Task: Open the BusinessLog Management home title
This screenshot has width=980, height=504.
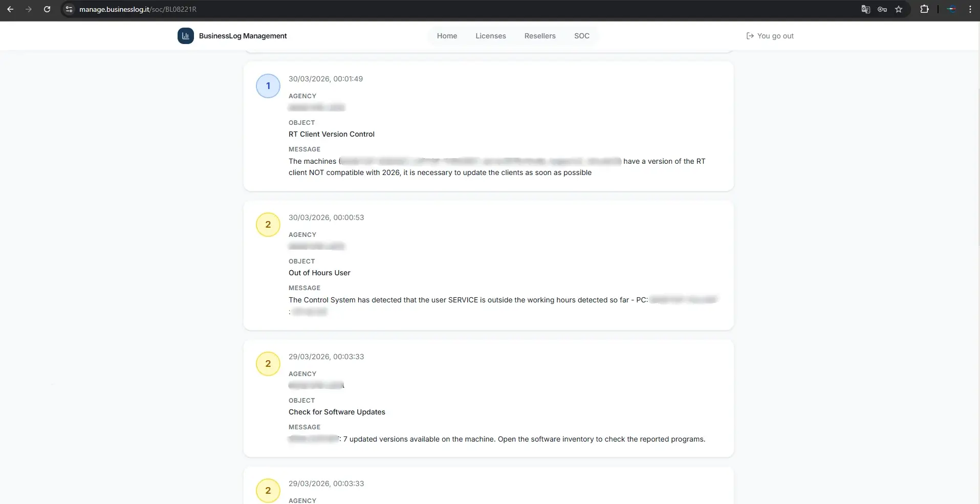Action: (243, 36)
